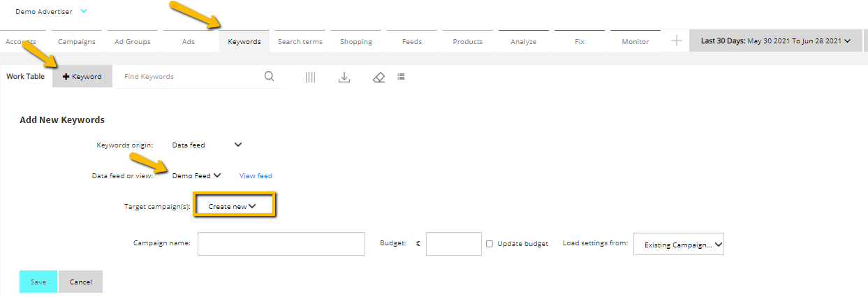This screenshot has height=297, width=868.
Task: Go to the Products tab
Action: (x=468, y=41)
